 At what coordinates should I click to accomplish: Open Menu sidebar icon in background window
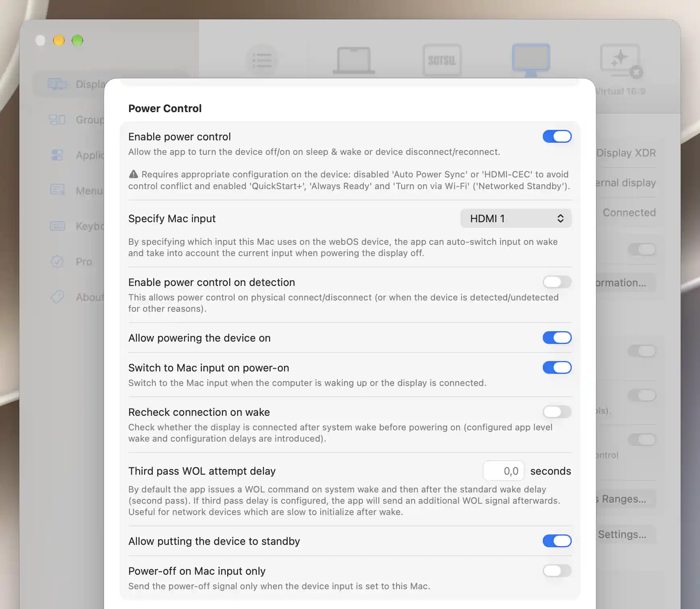(x=57, y=190)
